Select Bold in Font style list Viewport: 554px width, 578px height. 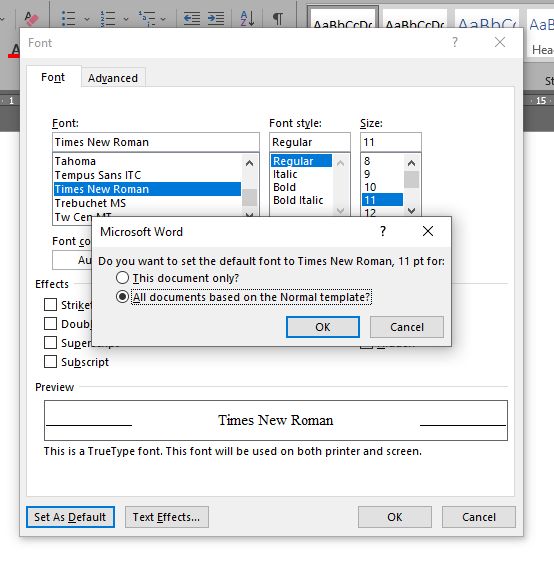(x=301, y=187)
